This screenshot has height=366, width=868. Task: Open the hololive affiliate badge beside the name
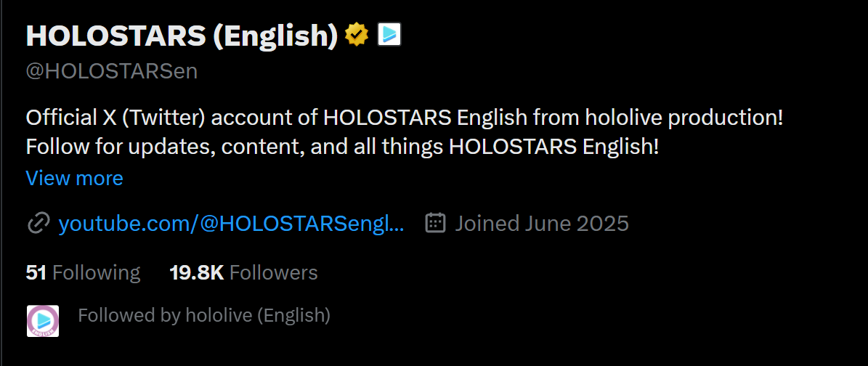[389, 33]
